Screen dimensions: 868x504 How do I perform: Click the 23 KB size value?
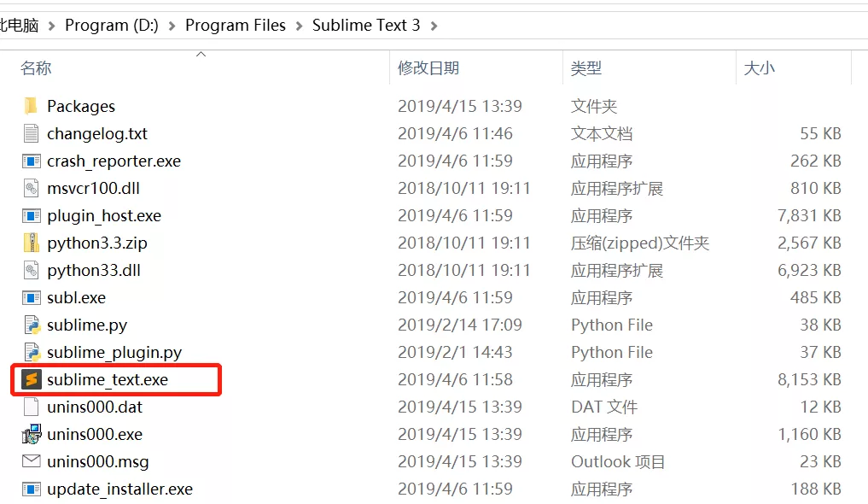(820, 461)
